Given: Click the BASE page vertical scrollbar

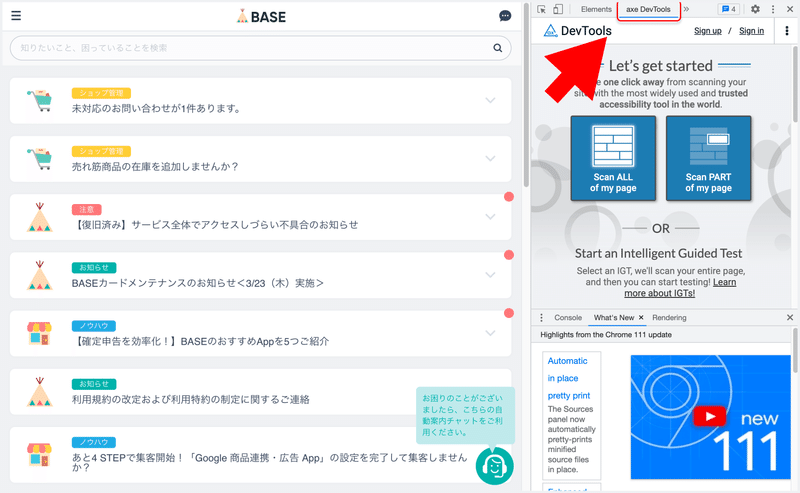Looking at the screenshot, I should [526, 97].
